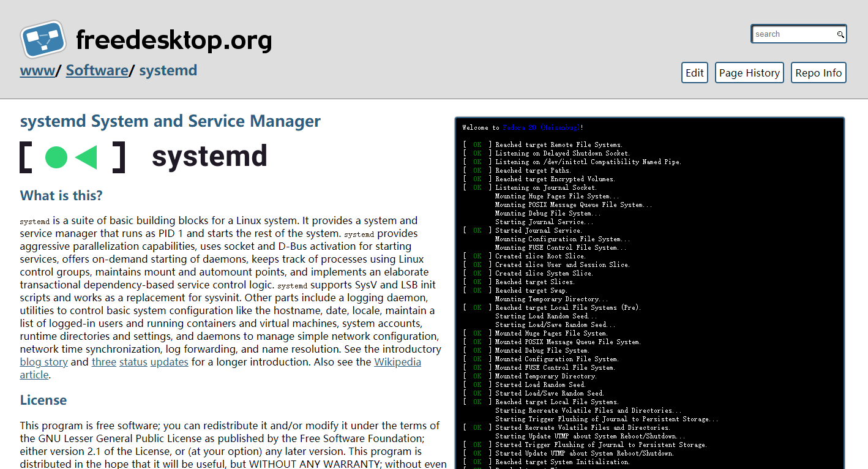Click 'Started Journal Service' console line
The image size is (868, 469).
522,231
